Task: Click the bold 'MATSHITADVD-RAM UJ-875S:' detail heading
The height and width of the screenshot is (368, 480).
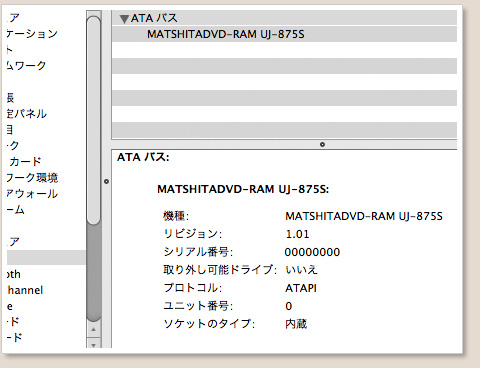Action: (243, 189)
